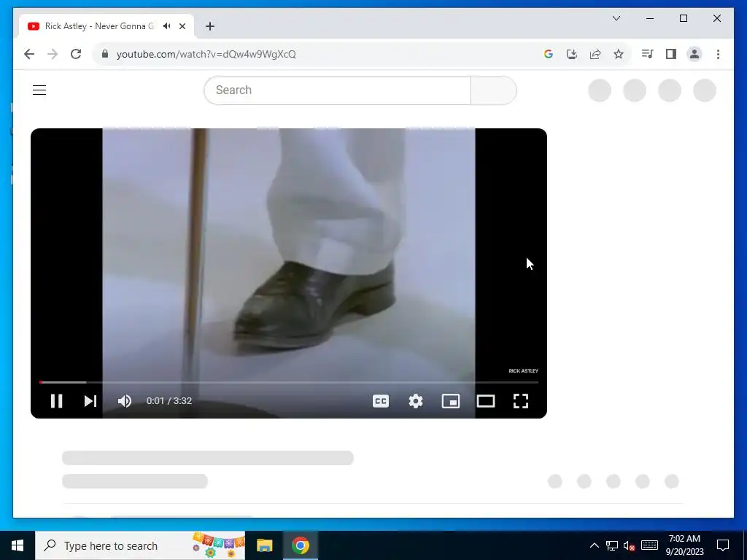Image resolution: width=747 pixels, height=560 pixels.
Task: Go back in browser history
Action: (x=29, y=54)
